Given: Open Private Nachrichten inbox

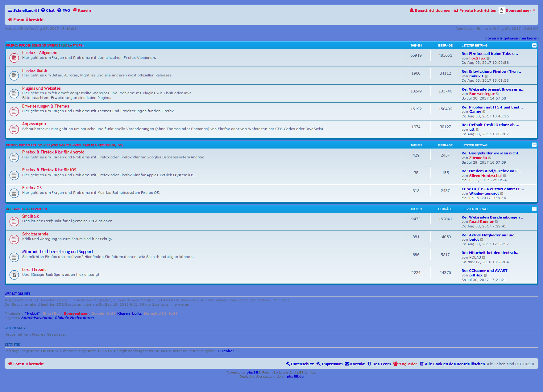Looking at the screenshot, I should [475, 10].
